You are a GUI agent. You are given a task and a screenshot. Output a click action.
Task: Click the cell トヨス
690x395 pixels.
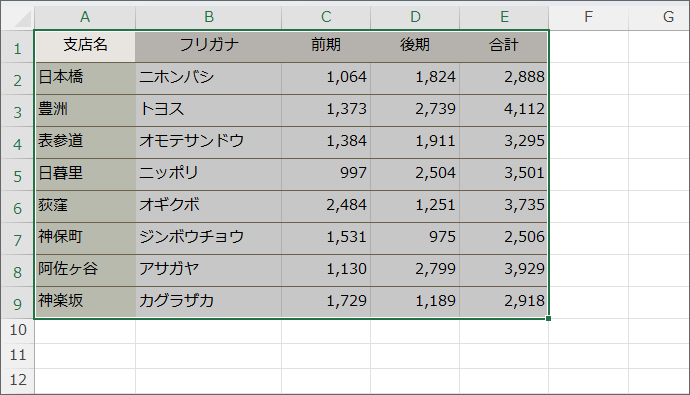click(209, 110)
